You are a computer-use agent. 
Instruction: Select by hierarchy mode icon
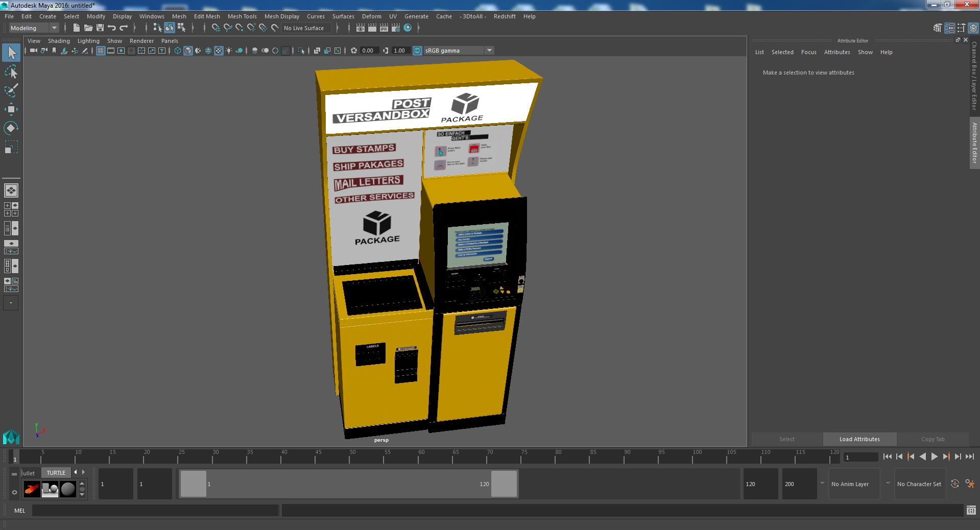click(x=157, y=28)
